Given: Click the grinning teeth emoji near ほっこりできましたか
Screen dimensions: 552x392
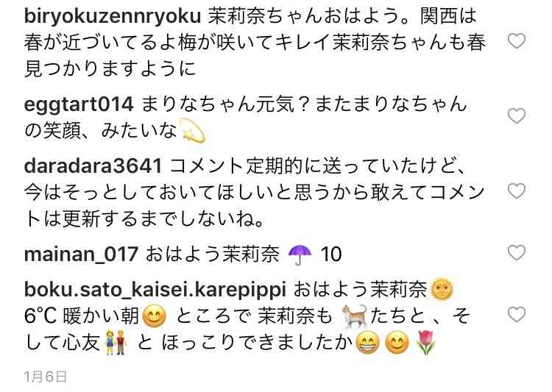Looking at the screenshot, I should pyautogui.click(x=368, y=343).
